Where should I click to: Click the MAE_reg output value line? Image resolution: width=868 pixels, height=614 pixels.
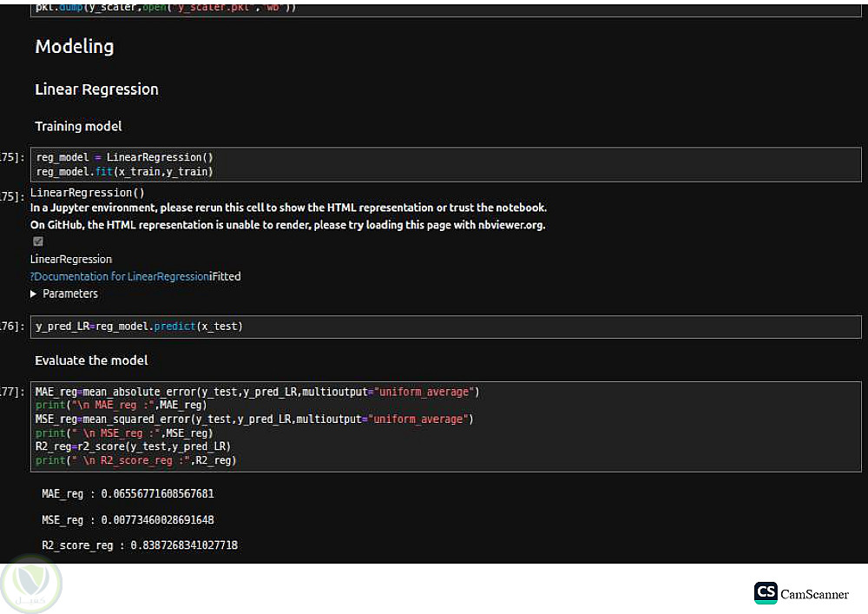point(128,493)
